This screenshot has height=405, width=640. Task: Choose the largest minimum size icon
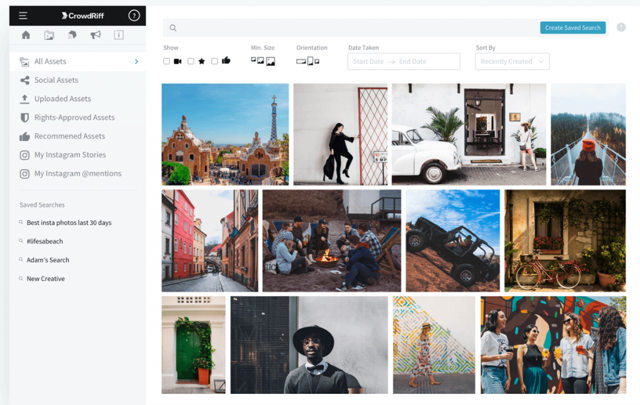pyautogui.click(x=270, y=61)
